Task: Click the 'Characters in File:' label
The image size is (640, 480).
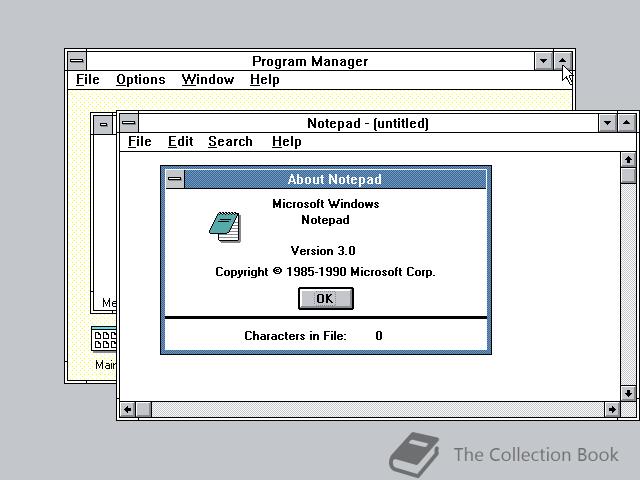Action: tap(296, 336)
